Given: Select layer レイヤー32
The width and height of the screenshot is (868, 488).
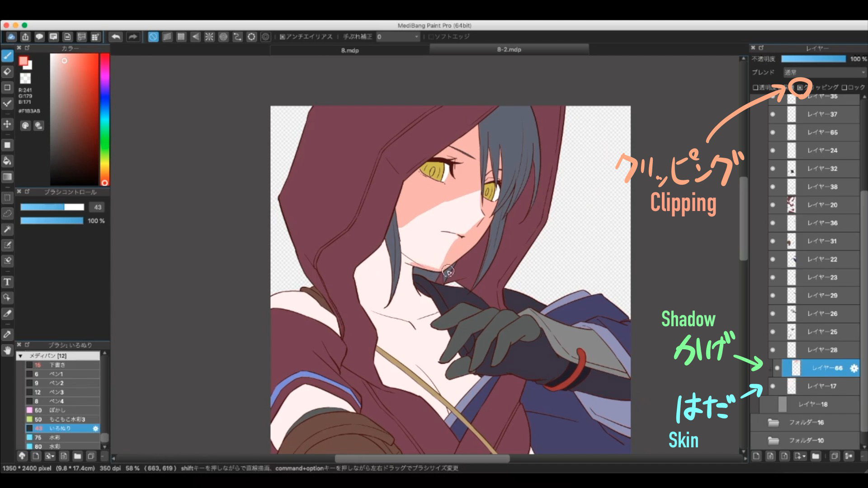Looking at the screenshot, I should pyautogui.click(x=814, y=169).
